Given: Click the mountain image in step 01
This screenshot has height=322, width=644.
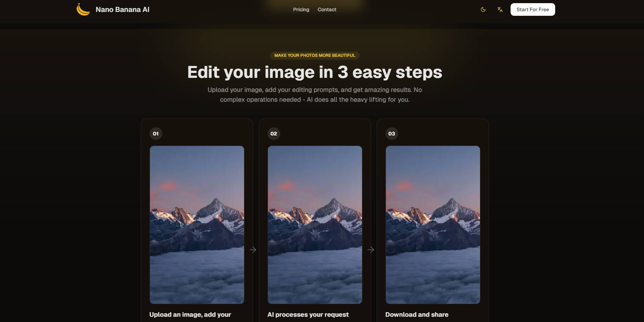Looking at the screenshot, I should pos(197,224).
